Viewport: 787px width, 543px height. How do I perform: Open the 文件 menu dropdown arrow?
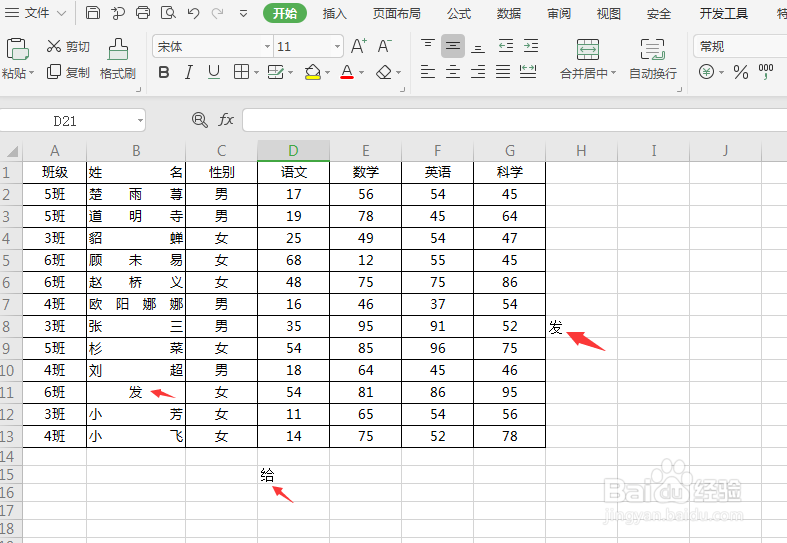click(x=61, y=13)
